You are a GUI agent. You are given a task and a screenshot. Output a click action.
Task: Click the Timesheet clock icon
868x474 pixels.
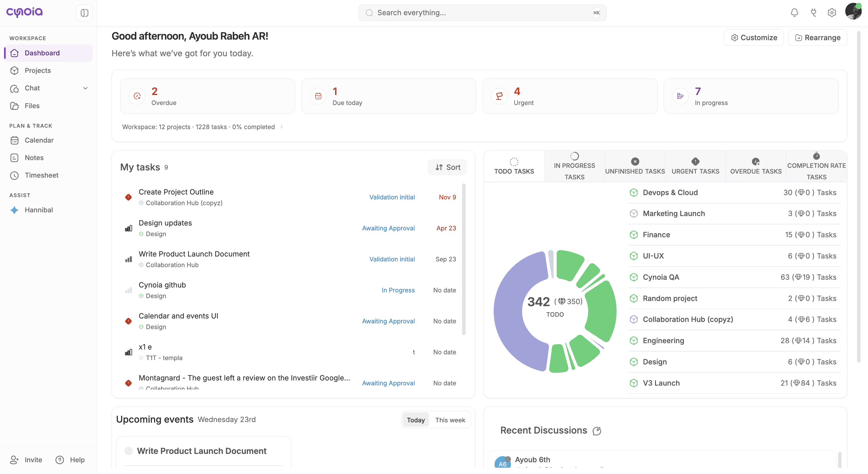pyautogui.click(x=14, y=176)
